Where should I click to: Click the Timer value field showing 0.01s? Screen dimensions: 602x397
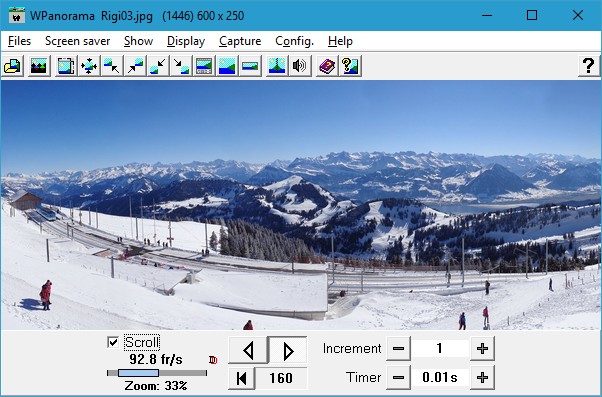440,377
